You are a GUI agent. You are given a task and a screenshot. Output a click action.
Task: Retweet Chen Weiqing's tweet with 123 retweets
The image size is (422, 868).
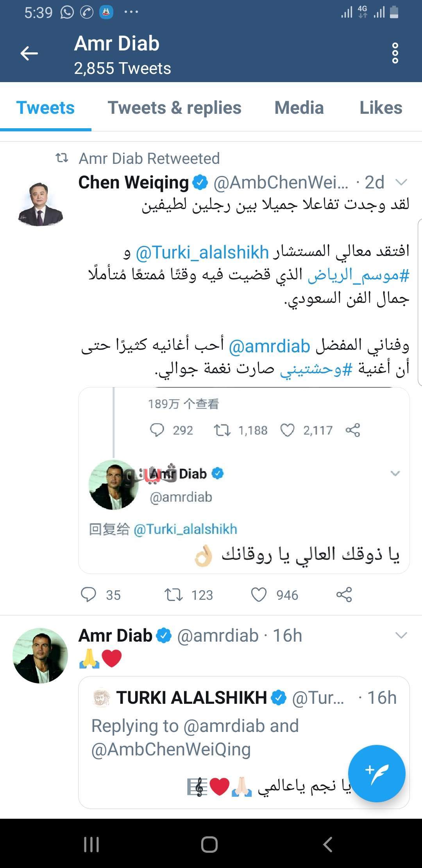(x=173, y=595)
